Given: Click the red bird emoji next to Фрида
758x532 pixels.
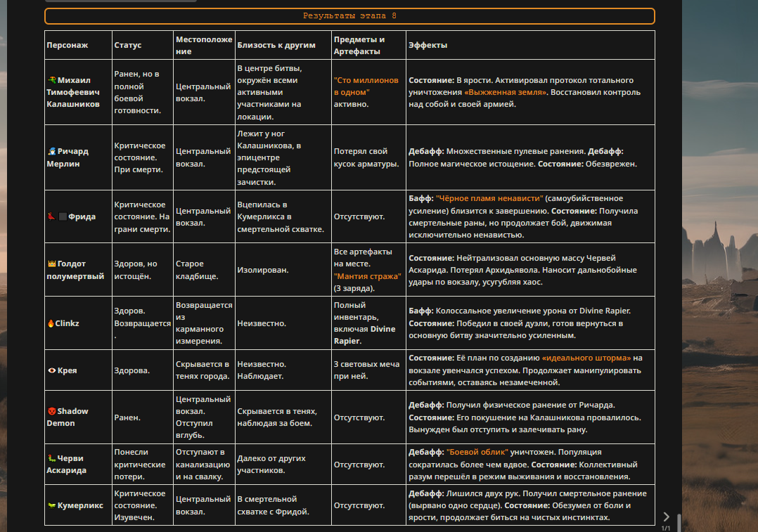Looking at the screenshot, I should tap(52, 216).
